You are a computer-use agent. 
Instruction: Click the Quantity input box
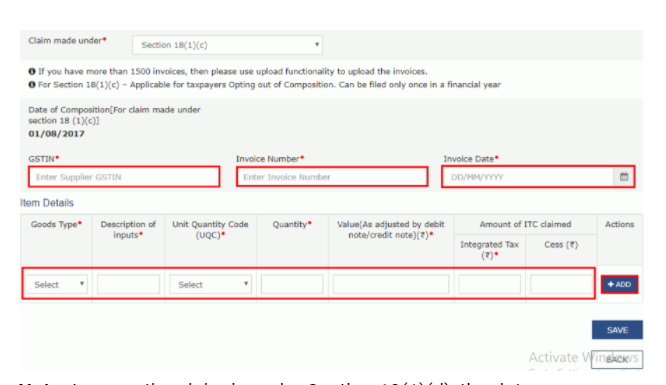[292, 284]
